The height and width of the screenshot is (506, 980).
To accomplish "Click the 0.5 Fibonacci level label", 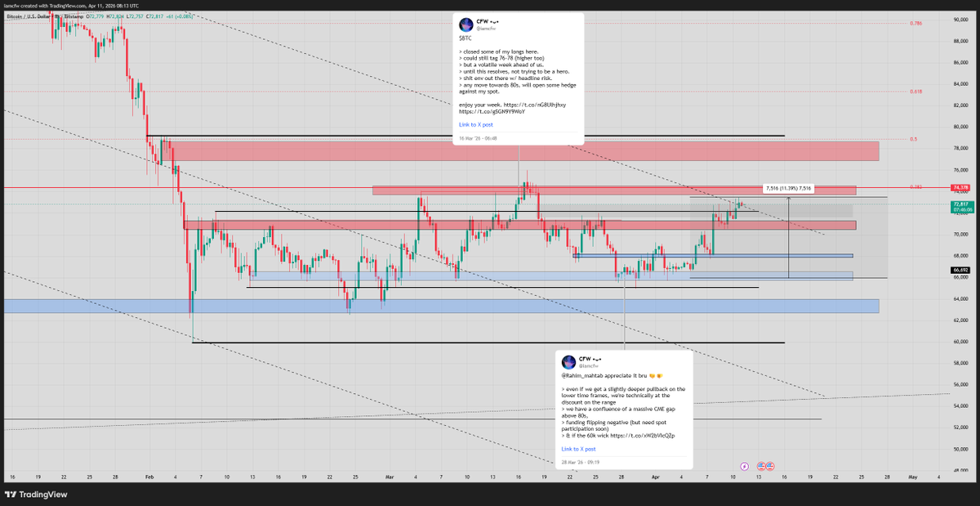I will 913,140.
